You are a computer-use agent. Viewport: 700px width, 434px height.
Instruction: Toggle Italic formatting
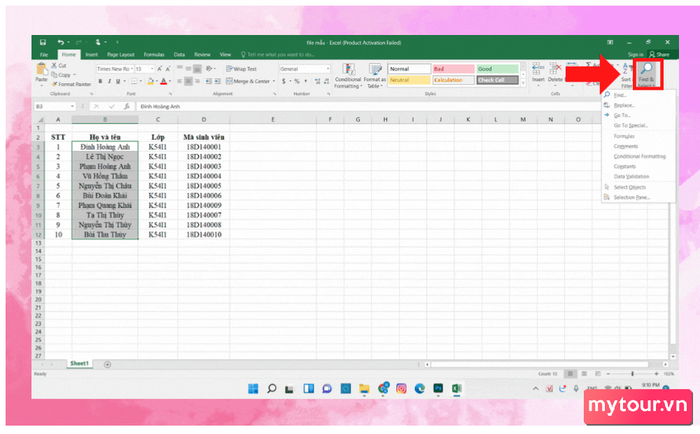109,81
